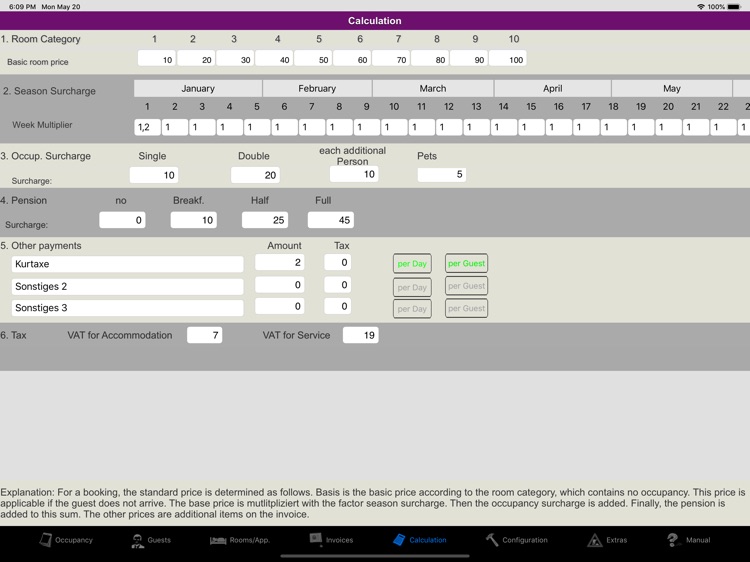
Task: Edit 'no' pension surcharge field
Action: pyautogui.click(x=122, y=220)
